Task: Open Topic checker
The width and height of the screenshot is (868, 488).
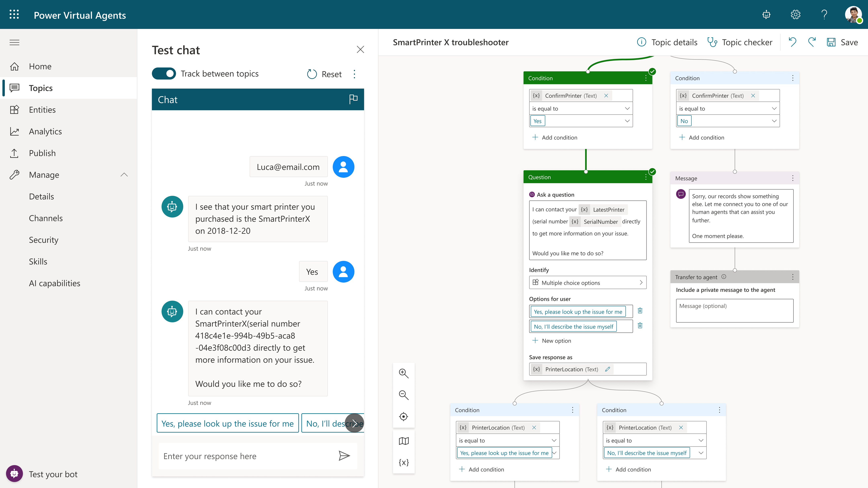Action: [740, 42]
